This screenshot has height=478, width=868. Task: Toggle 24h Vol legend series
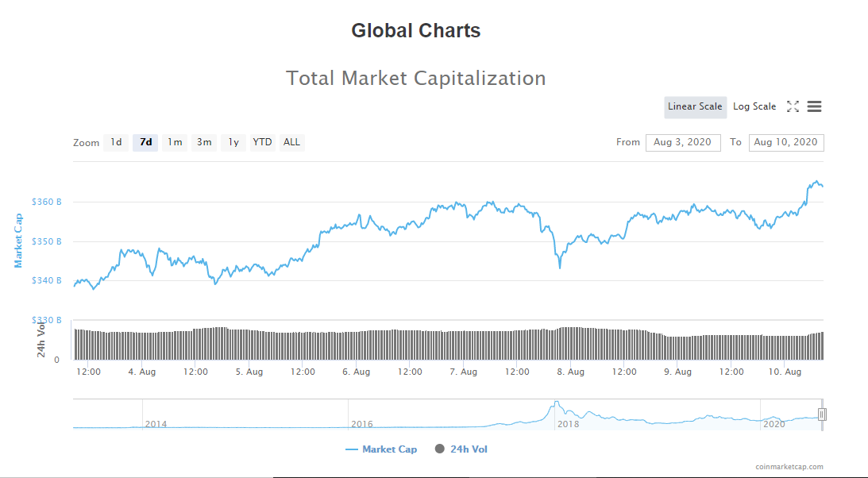[x=469, y=449]
